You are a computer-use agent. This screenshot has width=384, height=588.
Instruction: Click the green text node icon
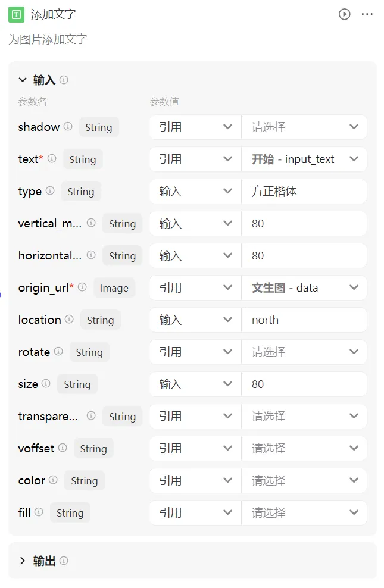16,15
